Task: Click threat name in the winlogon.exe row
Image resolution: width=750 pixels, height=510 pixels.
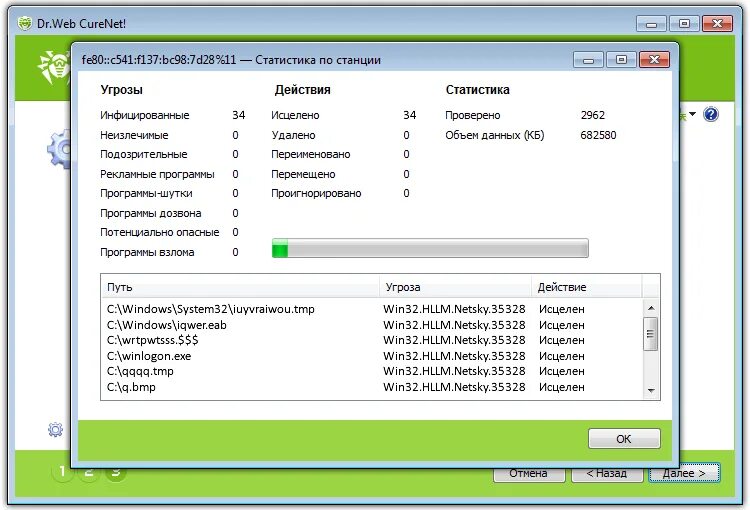Action: click(x=454, y=356)
